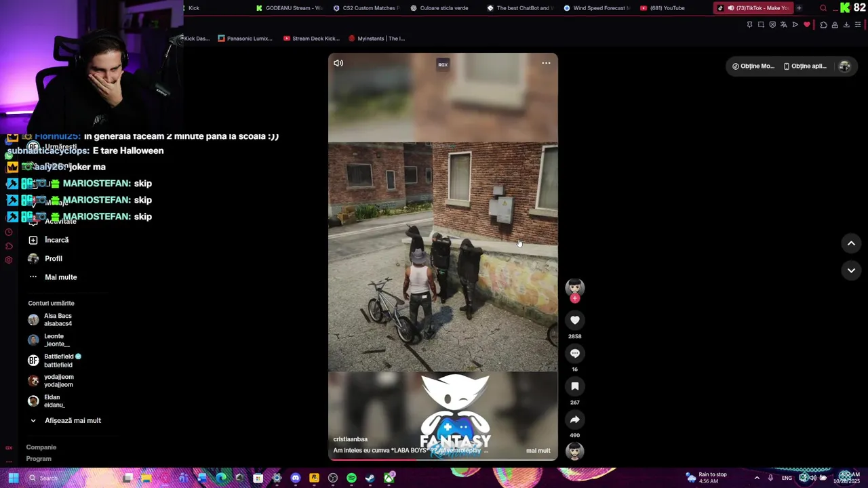
Task: Open the comments bubble icon
Action: pyautogui.click(x=575, y=353)
